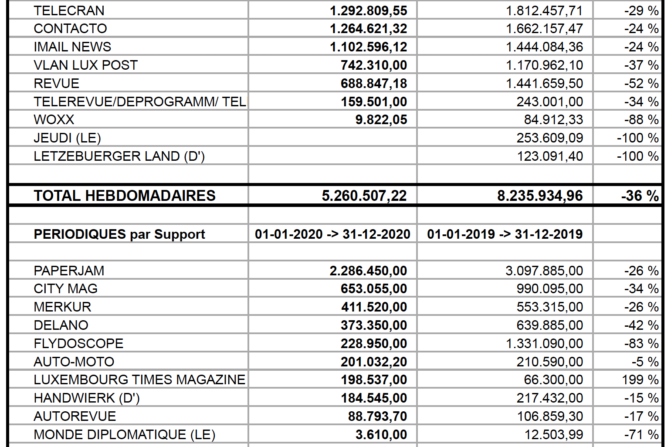
Task: Click the 01-01-2019 -> 31-12-2019 header
Action: 505,234
